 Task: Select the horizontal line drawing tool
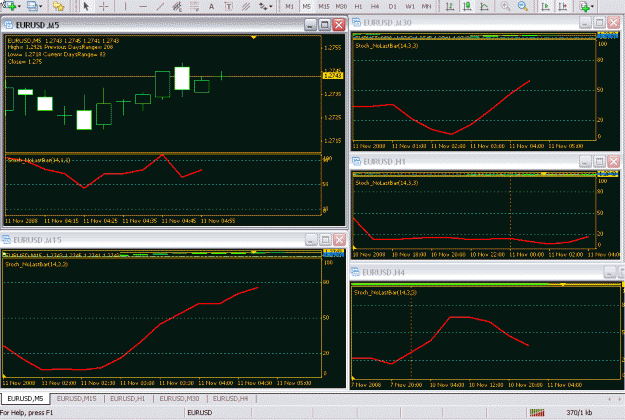[143, 6]
